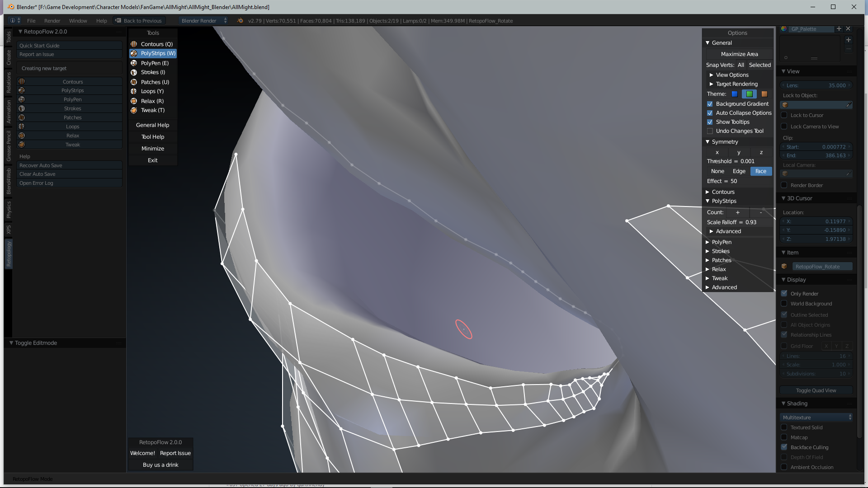
Task: Select the PolyPen tool icon
Action: click(134, 63)
